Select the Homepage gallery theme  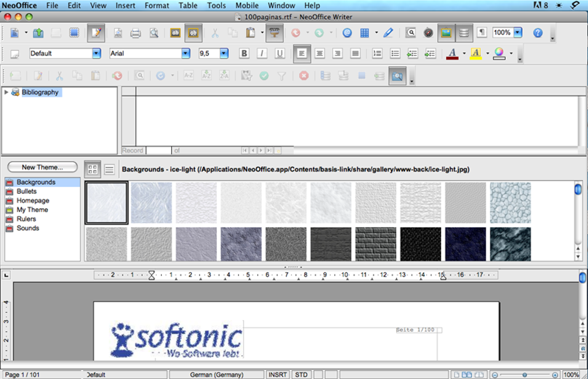(33, 201)
